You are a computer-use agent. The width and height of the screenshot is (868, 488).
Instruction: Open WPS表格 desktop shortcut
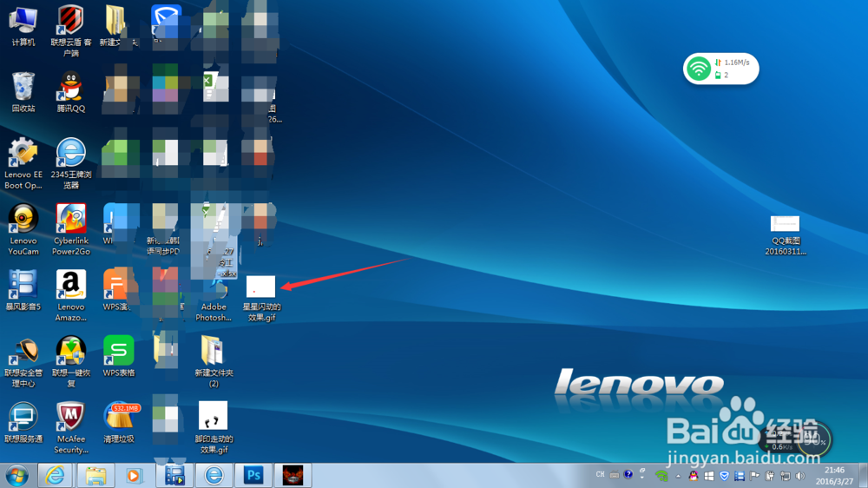click(118, 356)
